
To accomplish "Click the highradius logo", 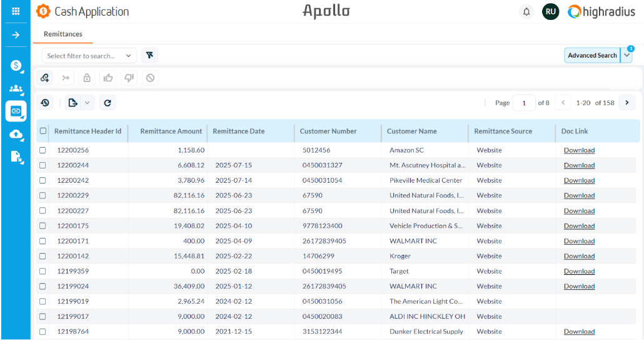I will click(x=601, y=12).
